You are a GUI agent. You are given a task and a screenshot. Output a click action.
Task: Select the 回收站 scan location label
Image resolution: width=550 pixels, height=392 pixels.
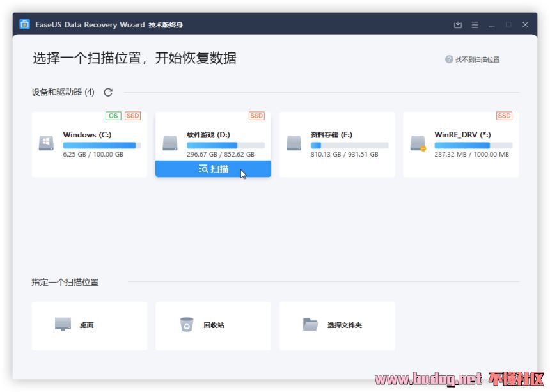click(214, 325)
